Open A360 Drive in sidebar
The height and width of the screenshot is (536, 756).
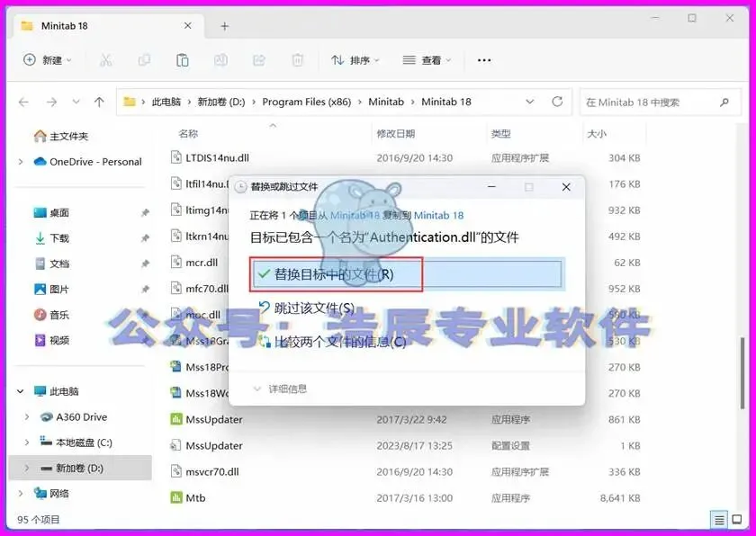(73, 417)
